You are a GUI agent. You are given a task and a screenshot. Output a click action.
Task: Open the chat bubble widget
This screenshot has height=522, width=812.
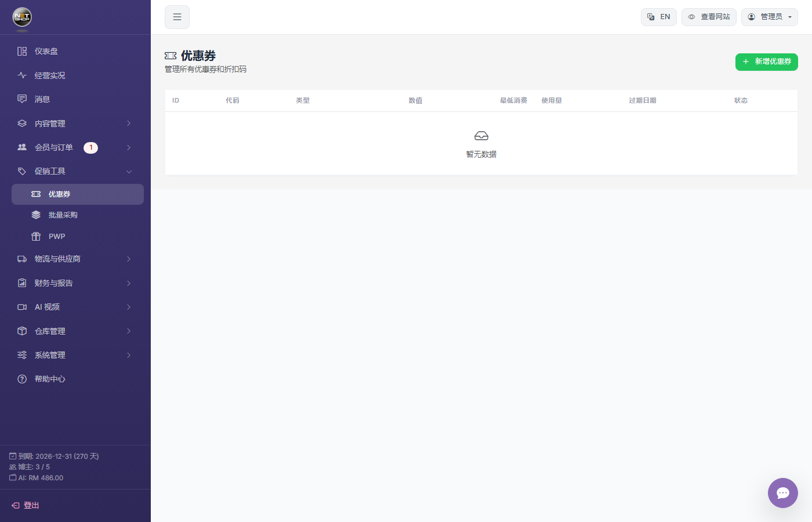click(783, 493)
